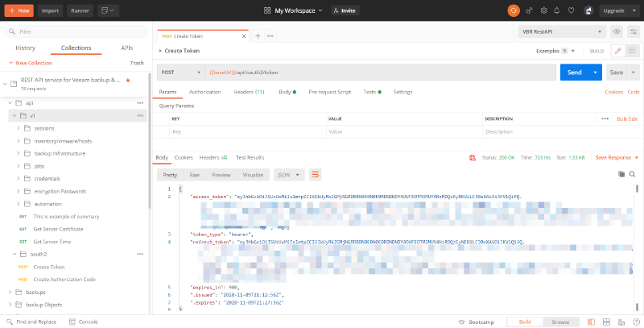The width and height of the screenshot is (644, 328).
Task: Click the request URL input field
Action: click(378, 72)
